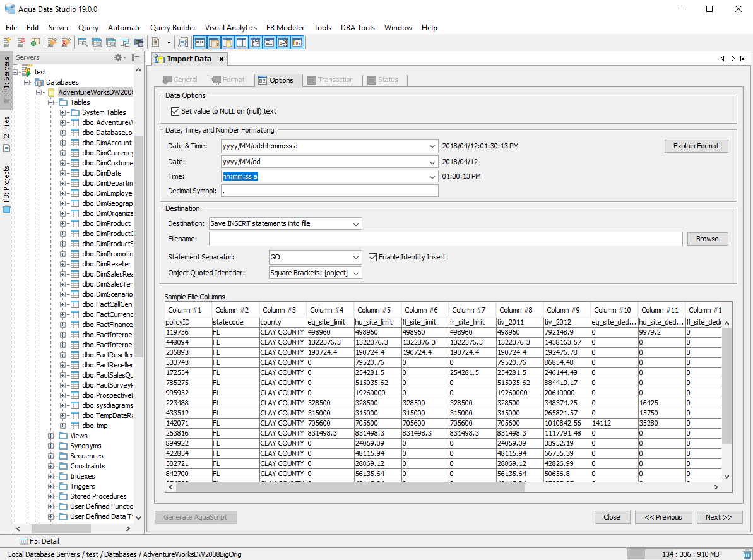Click the second query window magnifier icon

(x=97, y=43)
